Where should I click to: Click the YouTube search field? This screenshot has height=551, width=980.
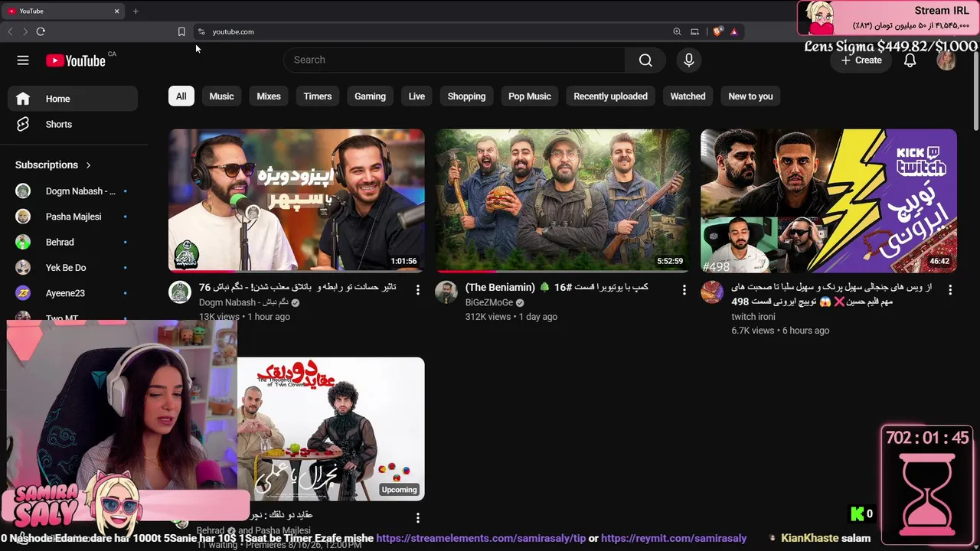point(454,60)
